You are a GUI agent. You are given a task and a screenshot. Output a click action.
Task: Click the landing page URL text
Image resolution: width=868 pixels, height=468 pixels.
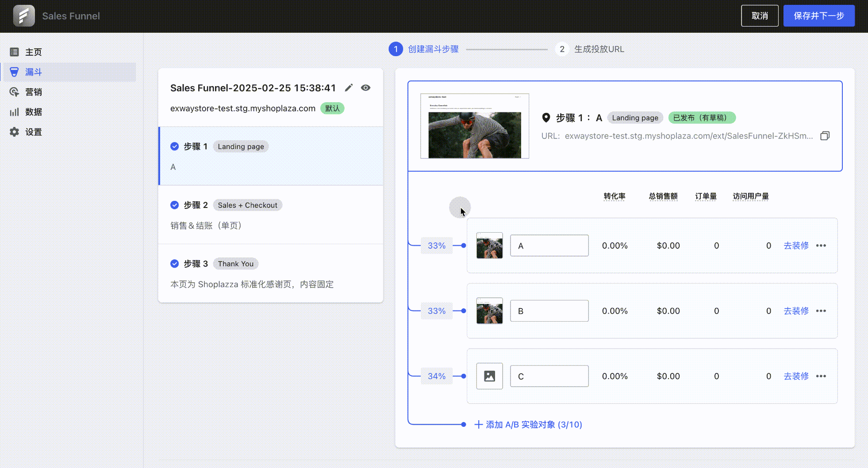coord(689,136)
